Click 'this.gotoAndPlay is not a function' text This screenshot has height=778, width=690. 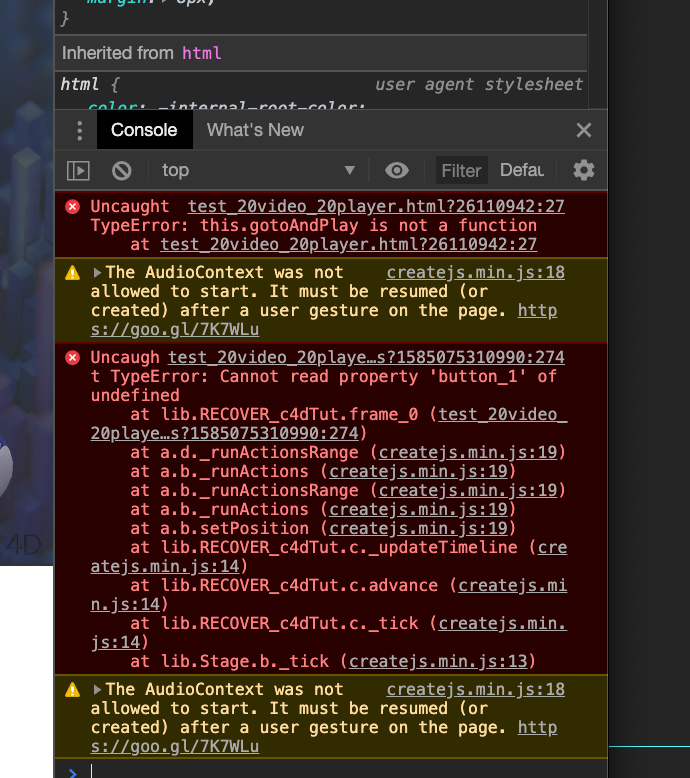[368, 225]
